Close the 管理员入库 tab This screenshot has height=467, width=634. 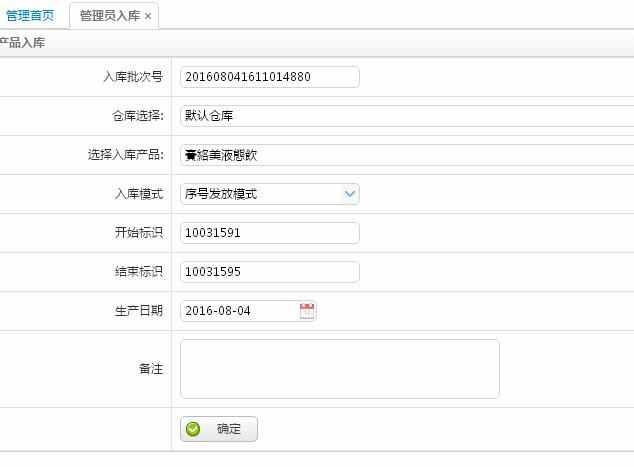click(148, 16)
